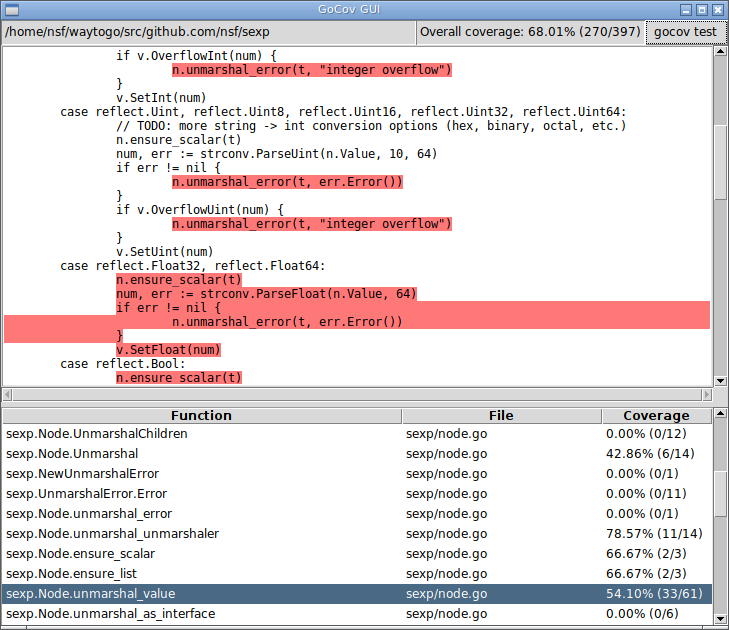Sort by Function column header
This screenshot has width=729, height=630.
(x=201, y=416)
